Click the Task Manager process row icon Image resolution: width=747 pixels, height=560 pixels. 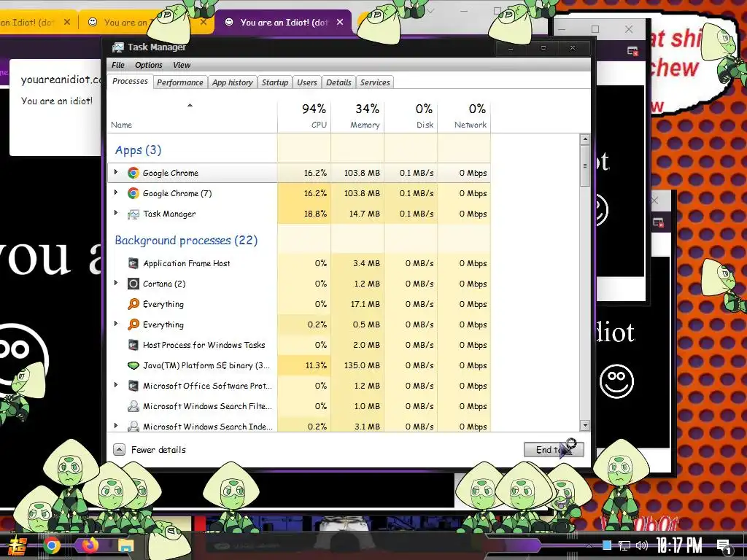pyautogui.click(x=133, y=214)
